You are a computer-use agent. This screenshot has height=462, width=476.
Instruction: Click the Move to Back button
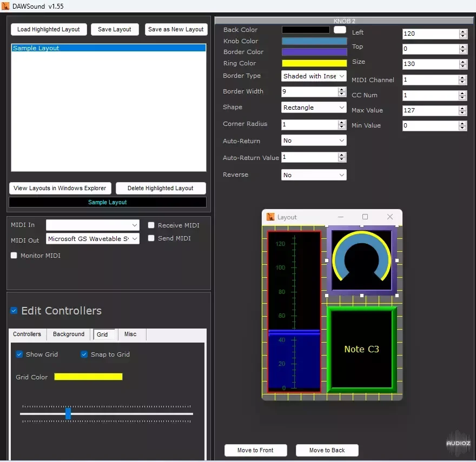coord(327,450)
